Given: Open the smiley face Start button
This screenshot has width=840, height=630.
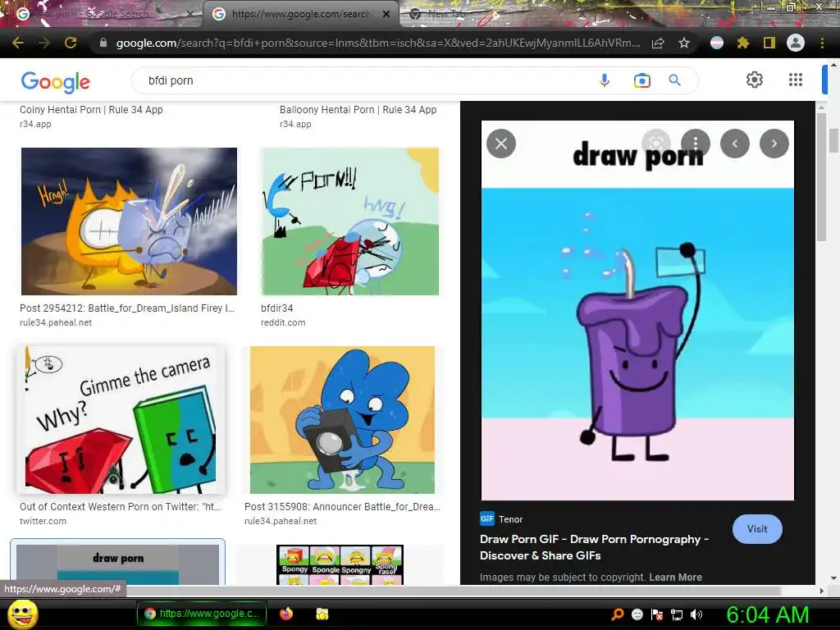Looking at the screenshot, I should click(22, 614).
